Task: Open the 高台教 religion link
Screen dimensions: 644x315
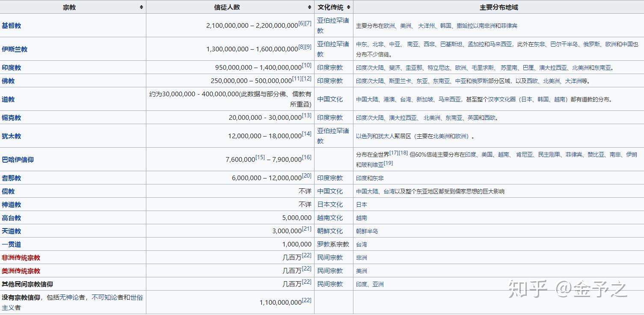Action: point(11,218)
